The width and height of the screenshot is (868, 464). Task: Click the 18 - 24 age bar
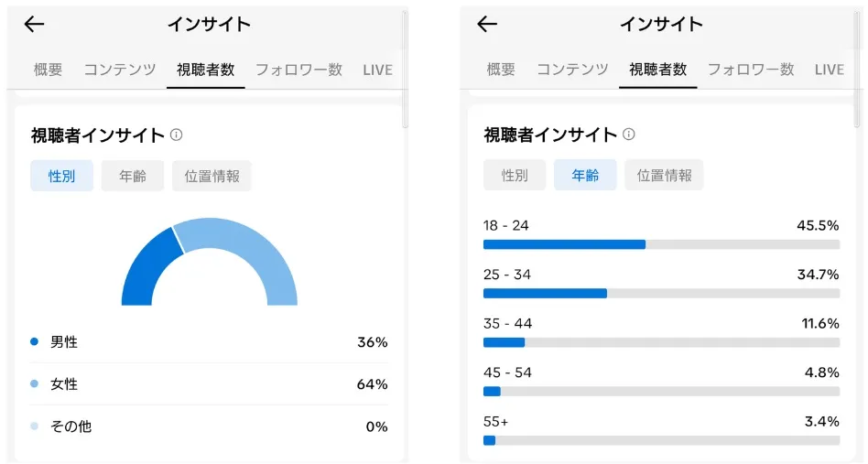click(x=661, y=244)
